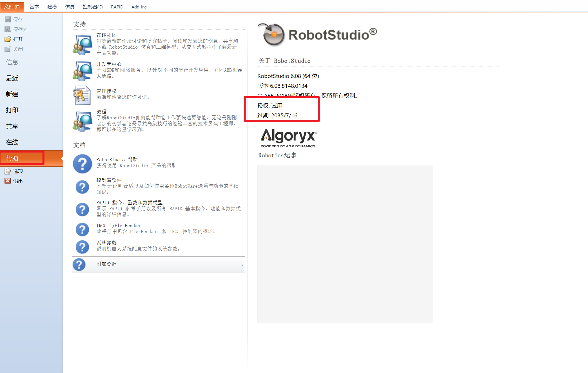The height and width of the screenshot is (373, 588).
Task: Click version text 版本 6.08.8148.0134
Action: coord(282,86)
